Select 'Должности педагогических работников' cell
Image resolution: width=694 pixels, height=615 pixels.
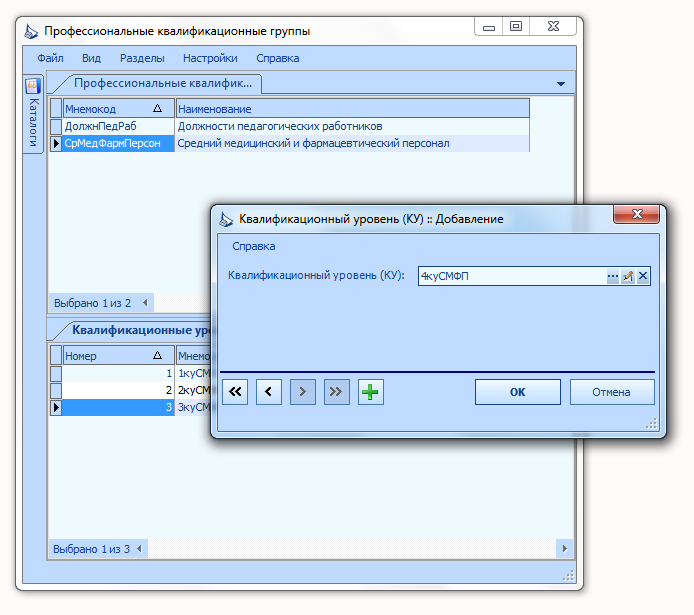coord(352,126)
